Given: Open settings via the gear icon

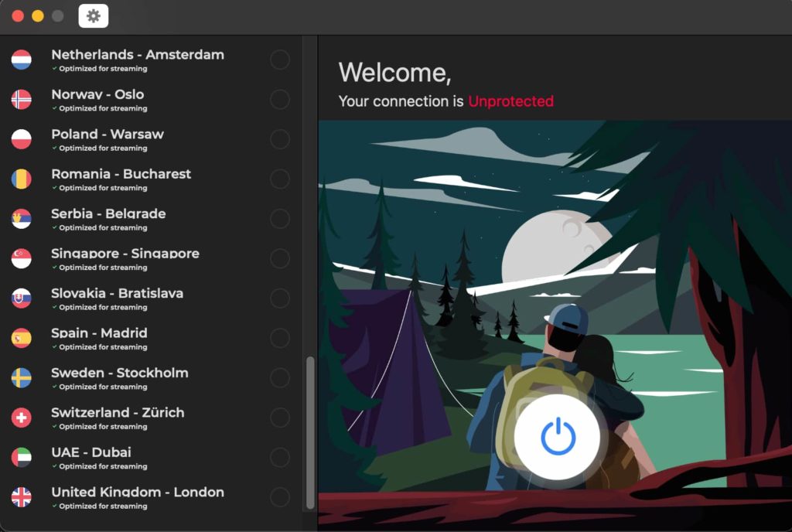Looking at the screenshot, I should coord(94,15).
